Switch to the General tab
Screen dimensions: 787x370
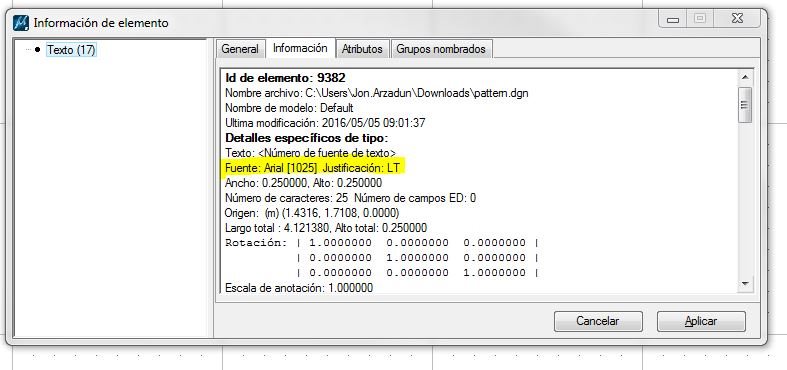240,49
